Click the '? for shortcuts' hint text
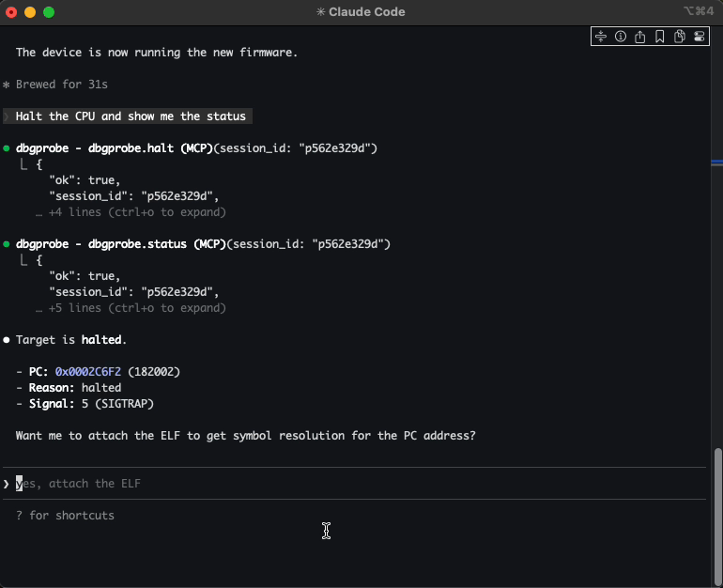Image resolution: width=723 pixels, height=588 pixels. click(65, 515)
